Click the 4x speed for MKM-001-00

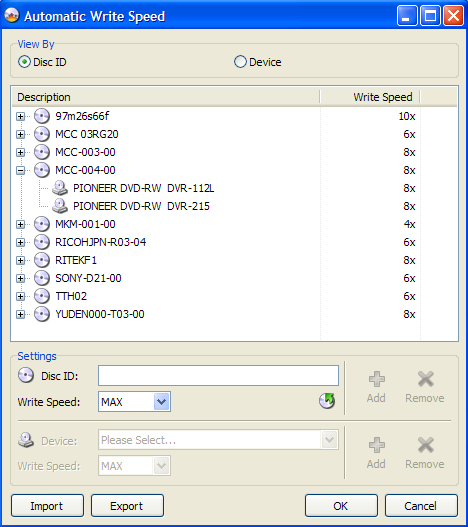pos(410,224)
